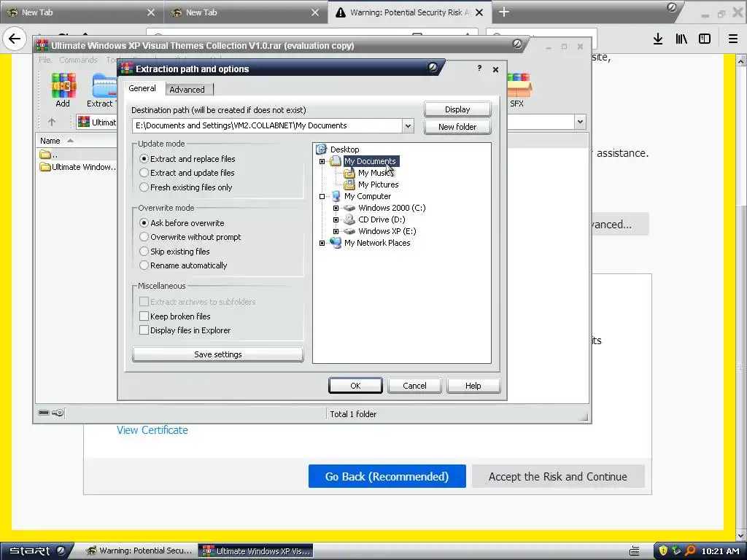
Task: Enable Display files in Explorer checkbox
Action: 144,330
